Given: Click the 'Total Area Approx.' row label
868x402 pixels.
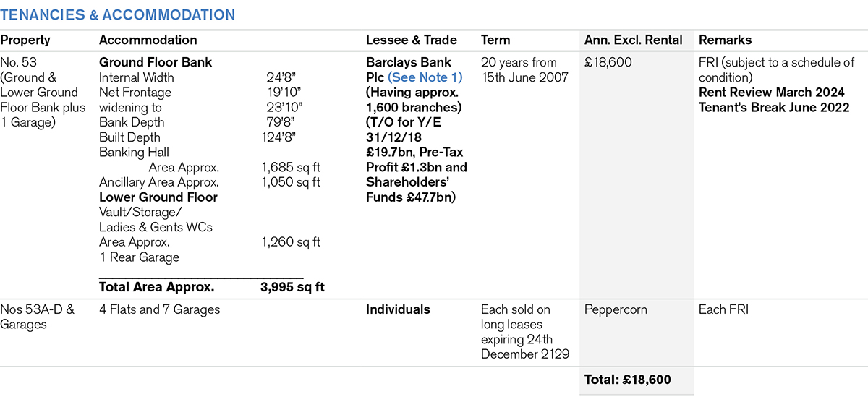Looking at the screenshot, I should [156, 287].
